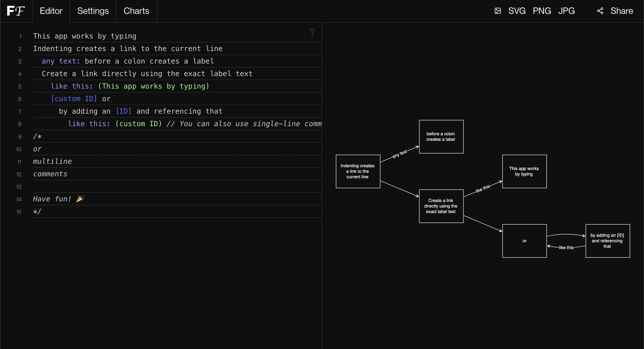The width and height of the screenshot is (644, 349).
Task: Click the question mark help icon
Action: [312, 33]
